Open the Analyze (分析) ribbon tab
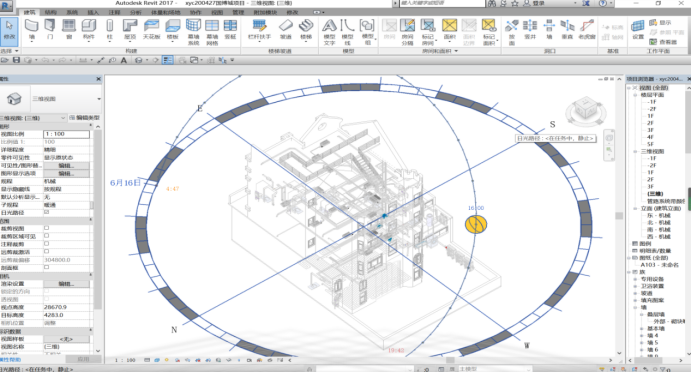The height and width of the screenshot is (373, 692). (135, 12)
